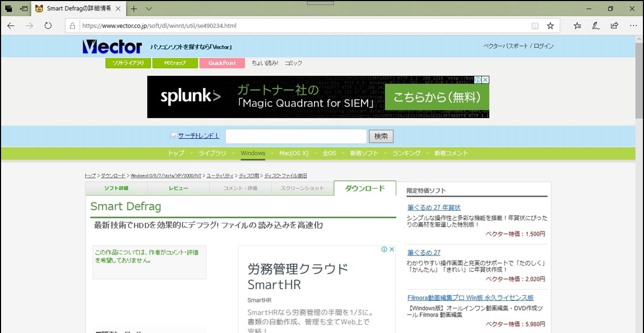This screenshot has height=333, width=644.
Task: Open サーチトレンド! link
Action: [x=198, y=136]
